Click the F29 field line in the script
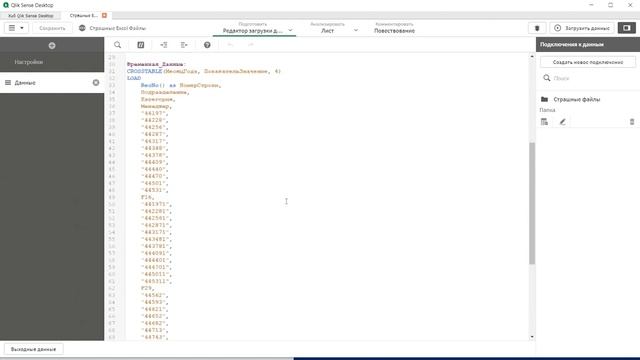This screenshot has width=640, height=360. 147,288
